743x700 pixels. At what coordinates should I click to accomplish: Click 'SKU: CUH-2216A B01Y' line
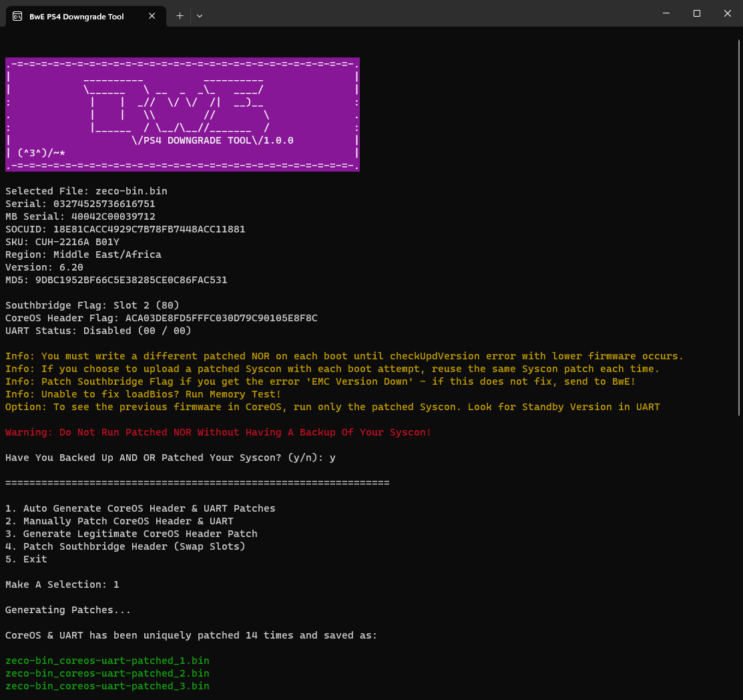coord(62,242)
